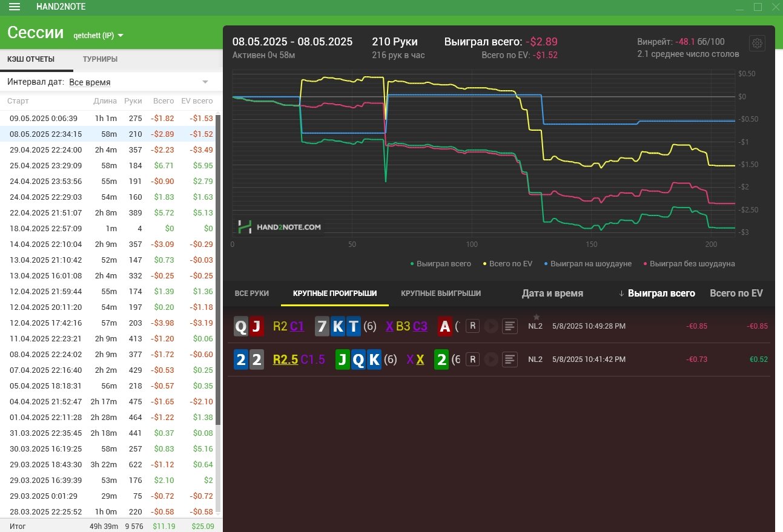Click the underlined C3 flop action link
The width and height of the screenshot is (783, 532).
tap(420, 326)
